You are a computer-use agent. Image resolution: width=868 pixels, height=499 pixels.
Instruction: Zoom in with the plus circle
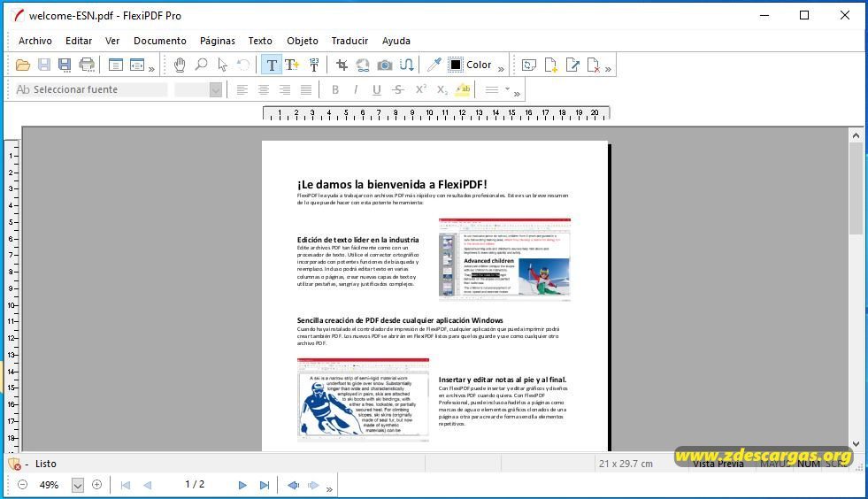pos(96,485)
